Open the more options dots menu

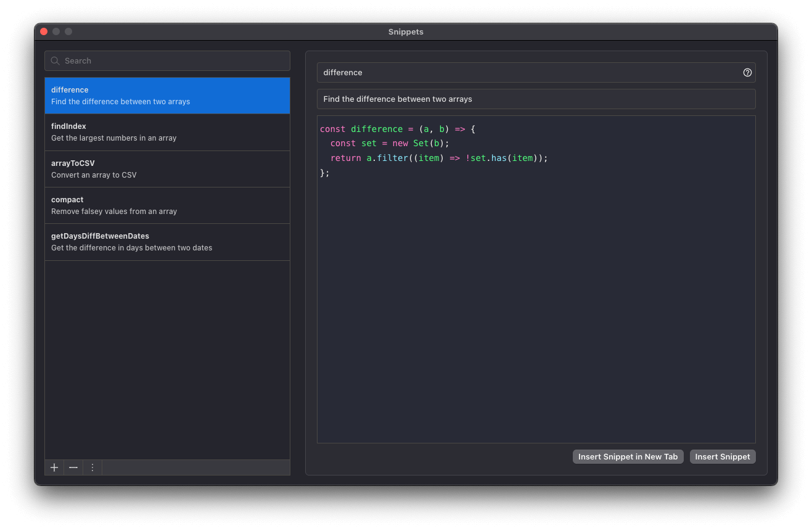coord(92,467)
